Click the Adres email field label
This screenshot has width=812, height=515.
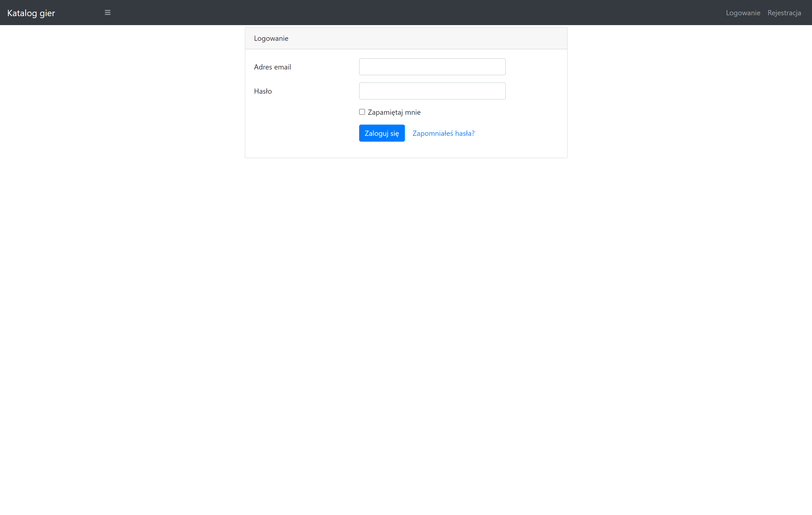(272, 67)
